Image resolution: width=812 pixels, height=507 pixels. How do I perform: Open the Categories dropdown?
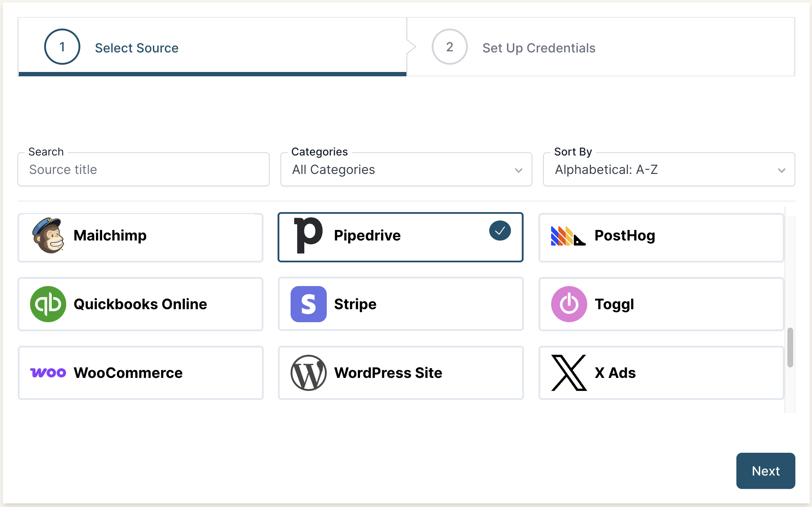pos(406,170)
